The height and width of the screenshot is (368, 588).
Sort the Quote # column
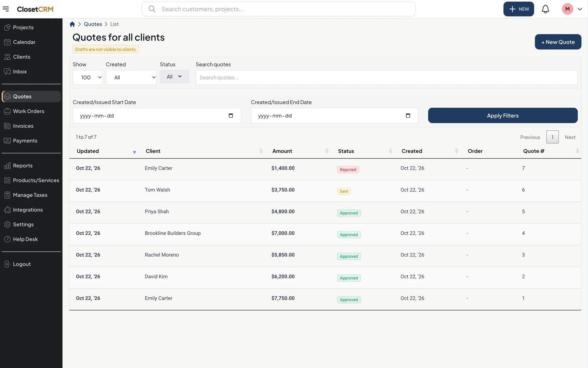tap(577, 151)
